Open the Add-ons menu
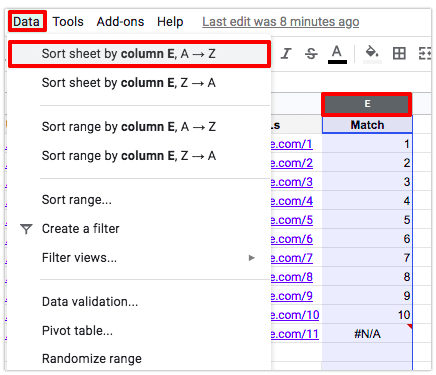 point(120,22)
